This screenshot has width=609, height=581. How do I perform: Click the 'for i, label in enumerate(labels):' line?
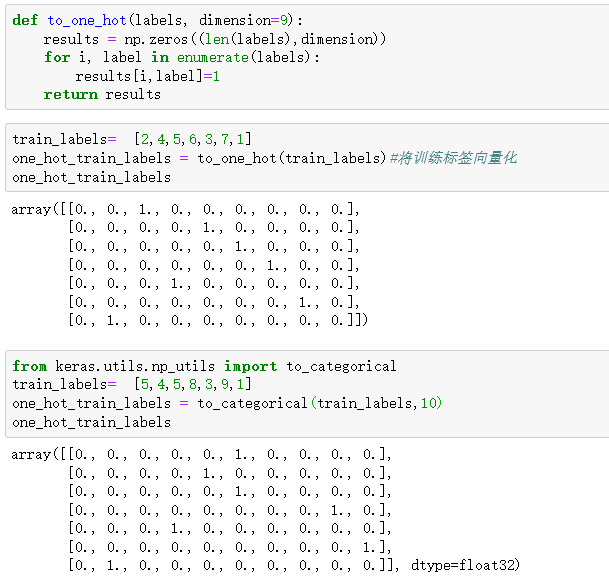point(181,57)
